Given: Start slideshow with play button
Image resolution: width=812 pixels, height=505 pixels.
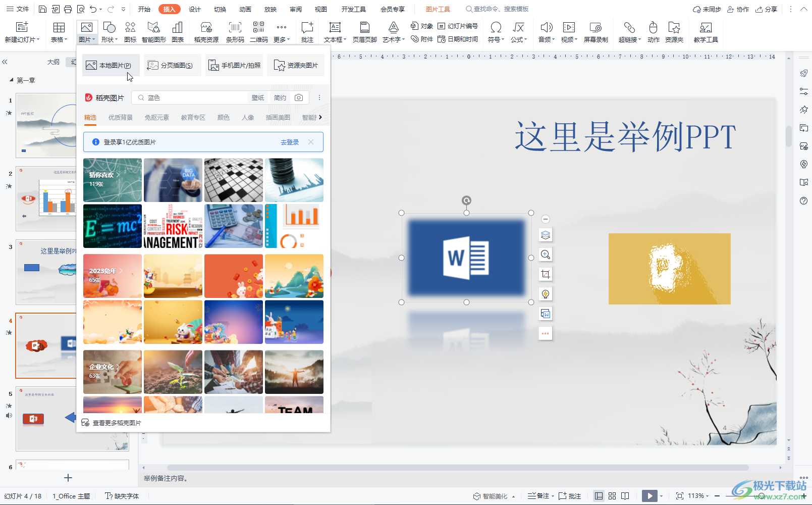Looking at the screenshot, I should tap(649, 496).
